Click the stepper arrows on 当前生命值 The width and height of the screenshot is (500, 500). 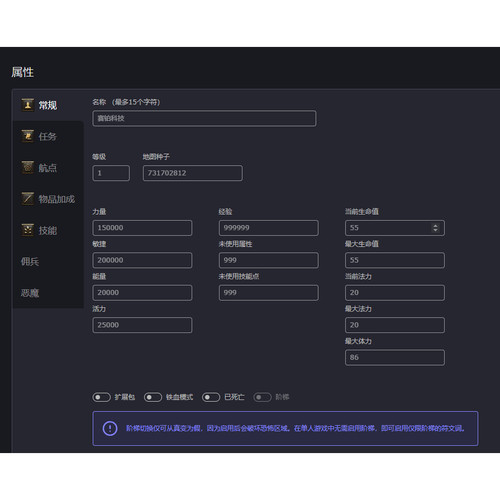pos(435,228)
